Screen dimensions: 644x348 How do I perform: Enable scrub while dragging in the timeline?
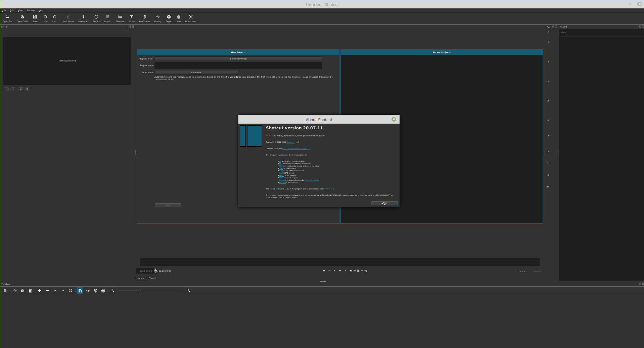(x=88, y=291)
